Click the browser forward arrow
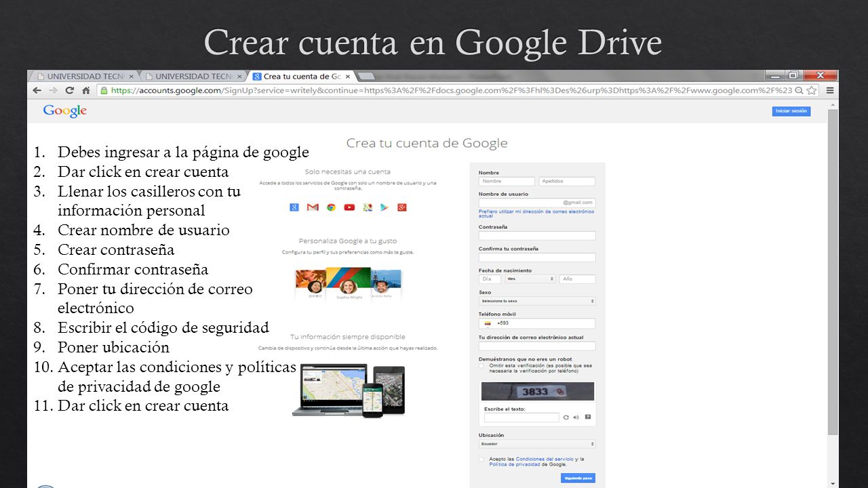 click(x=53, y=90)
